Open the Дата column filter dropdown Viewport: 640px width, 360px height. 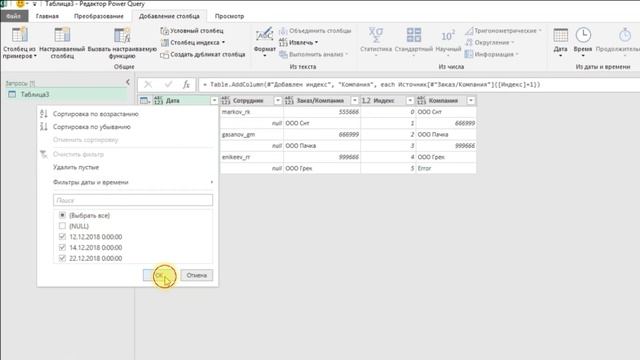214,100
